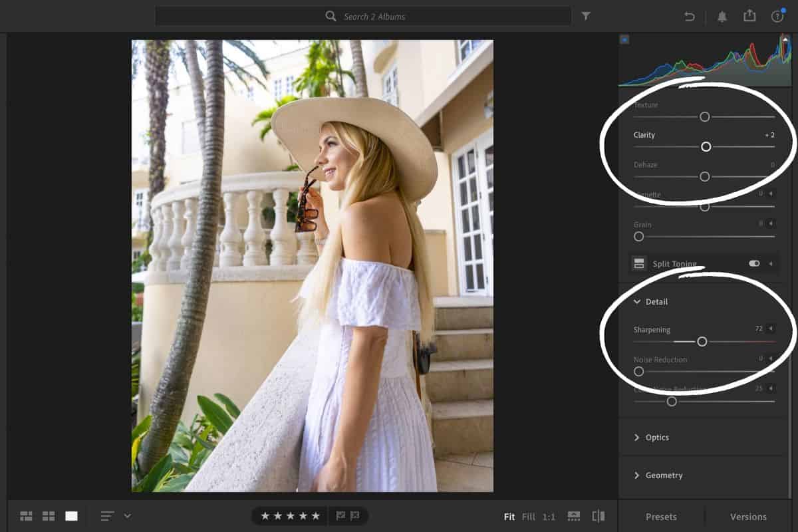
Task: Select single photo detail view
Action: 71,516
